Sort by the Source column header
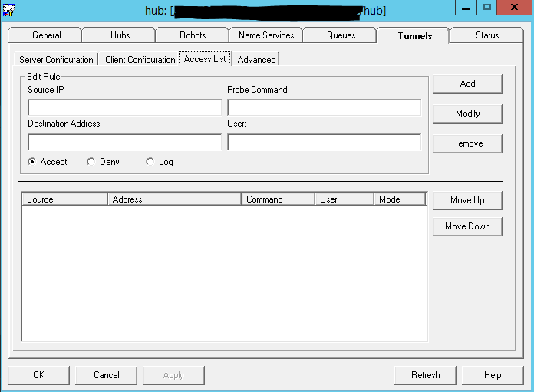The height and width of the screenshot is (392, 534). [x=64, y=199]
